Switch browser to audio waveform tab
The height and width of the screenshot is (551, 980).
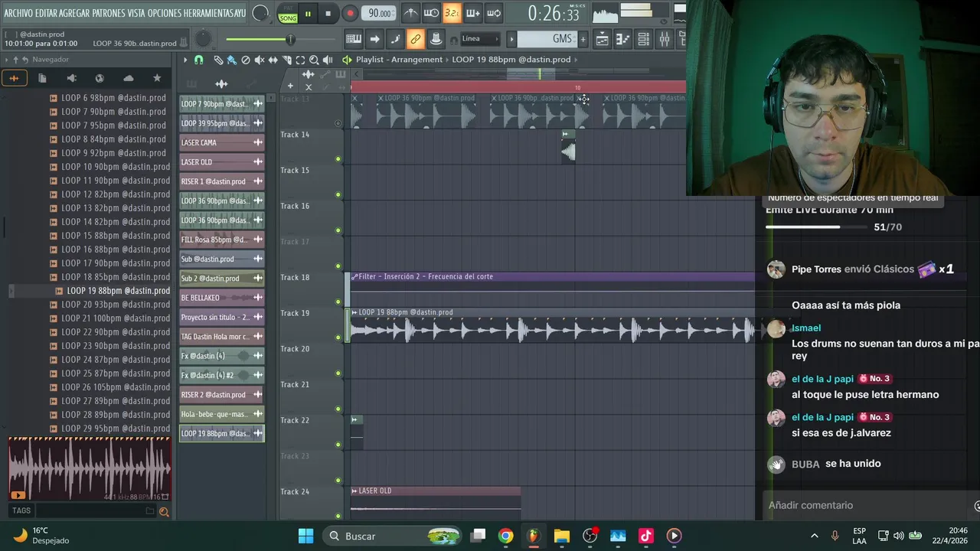point(14,78)
